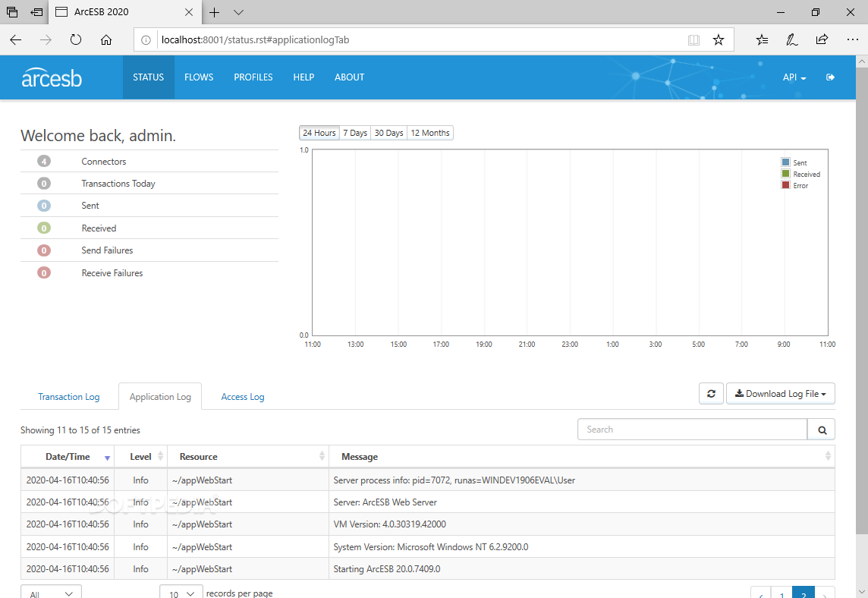This screenshot has height=598, width=868.
Task: Select the 12 Months range
Action: point(430,133)
